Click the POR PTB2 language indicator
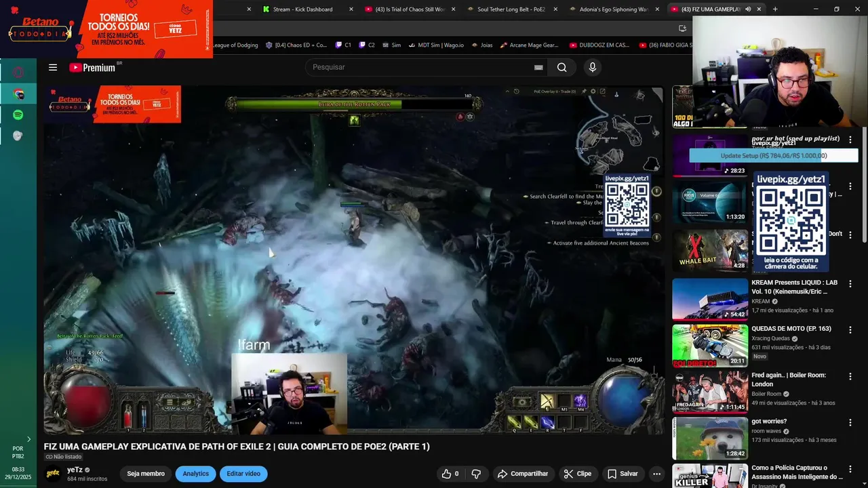Image resolution: width=868 pixels, height=488 pixels. pyautogui.click(x=18, y=452)
